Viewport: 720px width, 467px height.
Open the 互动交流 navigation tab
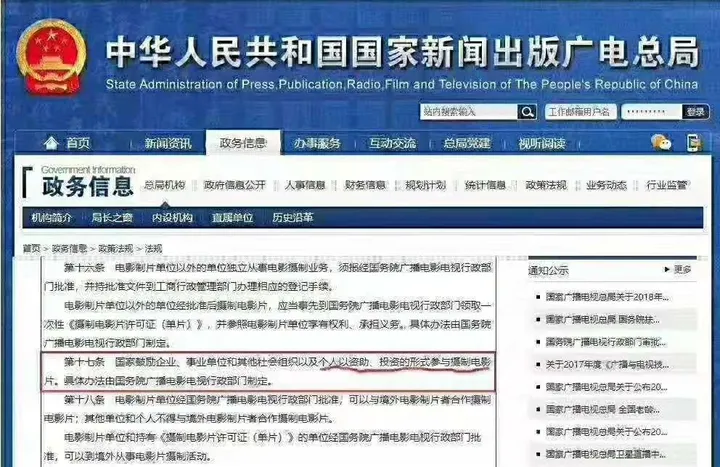click(393, 143)
